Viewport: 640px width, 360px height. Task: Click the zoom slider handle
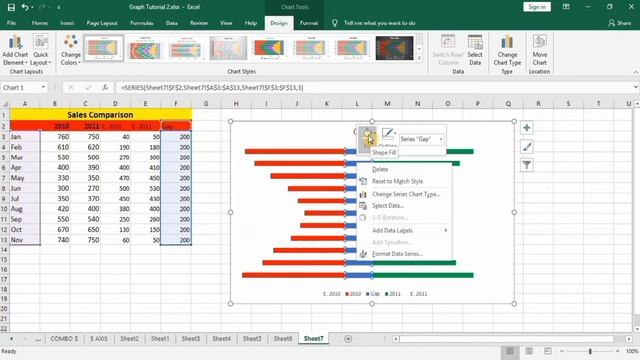click(x=590, y=351)
